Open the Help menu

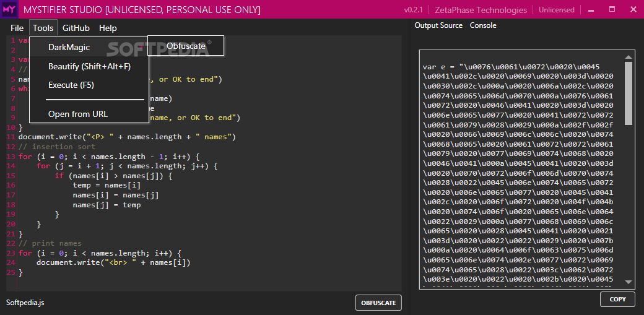108,28
